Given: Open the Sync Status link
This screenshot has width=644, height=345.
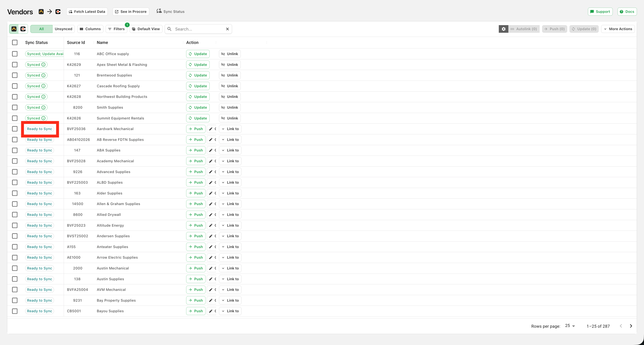Looking at the screenshot, I should pos(171,12).
